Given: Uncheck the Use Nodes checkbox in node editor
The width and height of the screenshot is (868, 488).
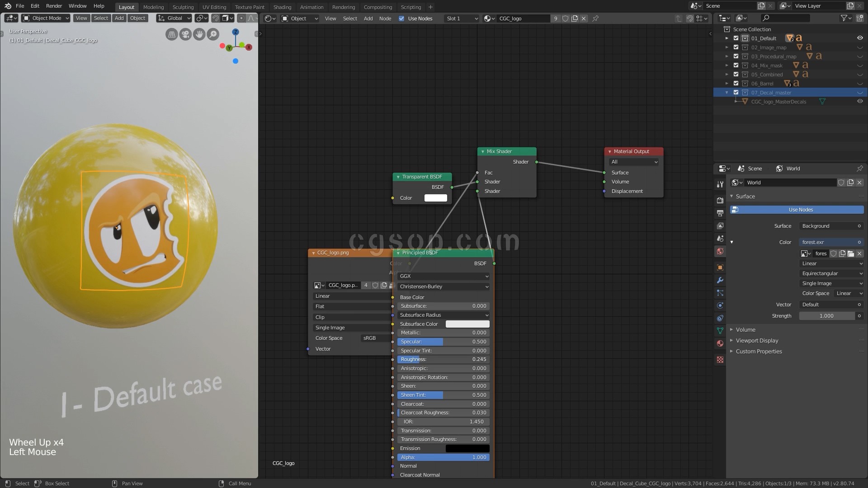Looking at the screenshot, I should (x=401, y=19).
